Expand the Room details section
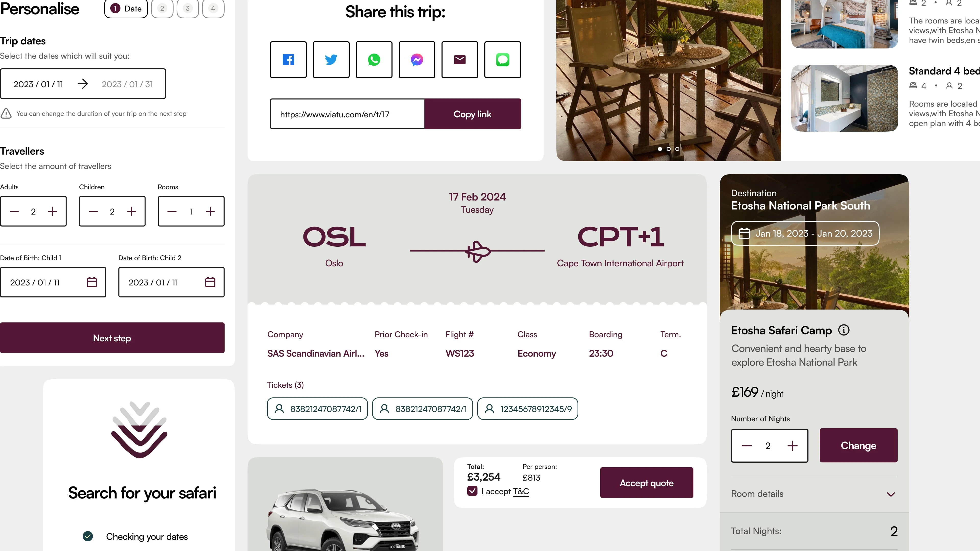Image resolution: width=980 pixels, height=551 pixels. click(x=814, y=494)
